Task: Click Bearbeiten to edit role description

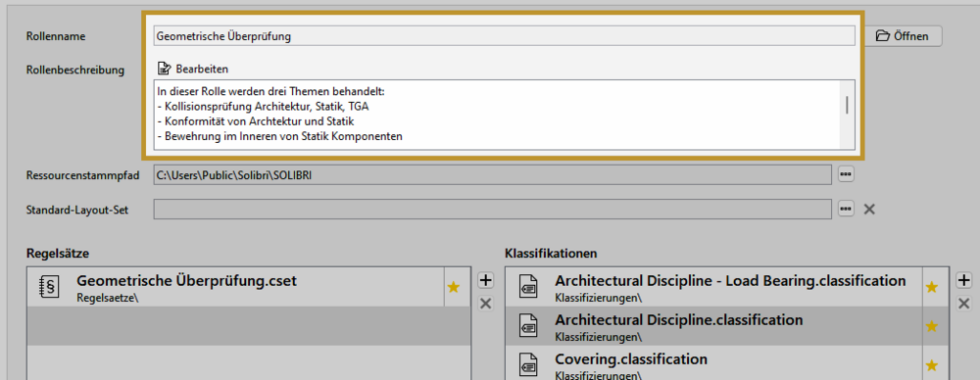Action: pyautogui.click(x=192, y=69)
